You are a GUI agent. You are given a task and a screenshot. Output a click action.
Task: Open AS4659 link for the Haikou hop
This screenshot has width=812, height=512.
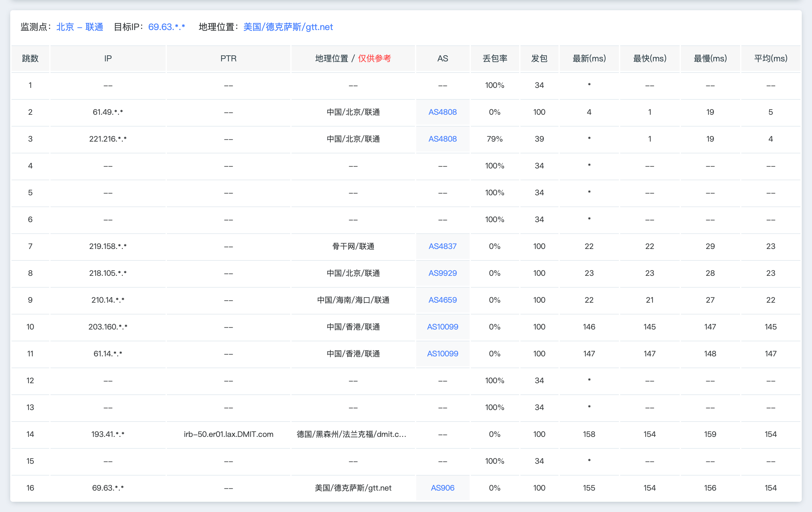point(442,300)
